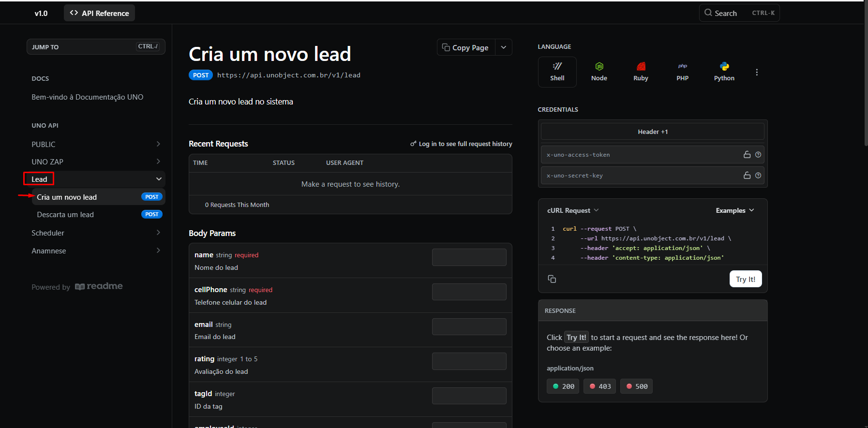Select the Shell language icon
The width and height of the screenshot is (868, 428).
point(557,72)
